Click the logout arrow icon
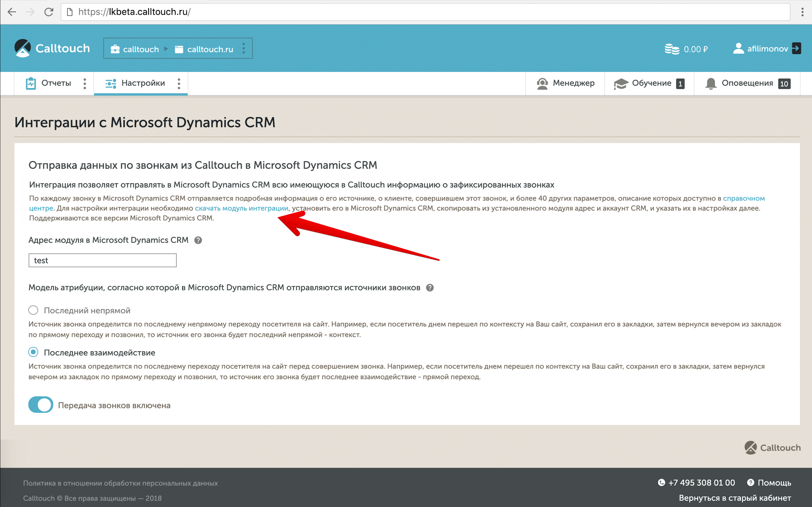The width and height of the screenshot is (812, 507). tap(796, 48)
